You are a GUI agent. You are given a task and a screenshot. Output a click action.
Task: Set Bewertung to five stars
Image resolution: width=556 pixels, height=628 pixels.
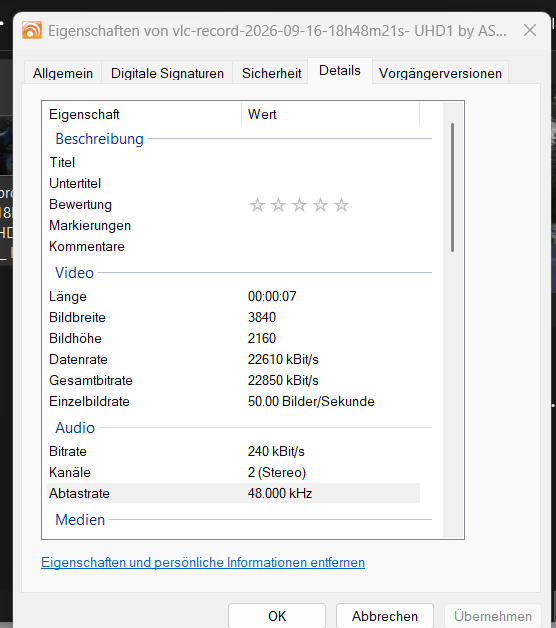point(341,205)
